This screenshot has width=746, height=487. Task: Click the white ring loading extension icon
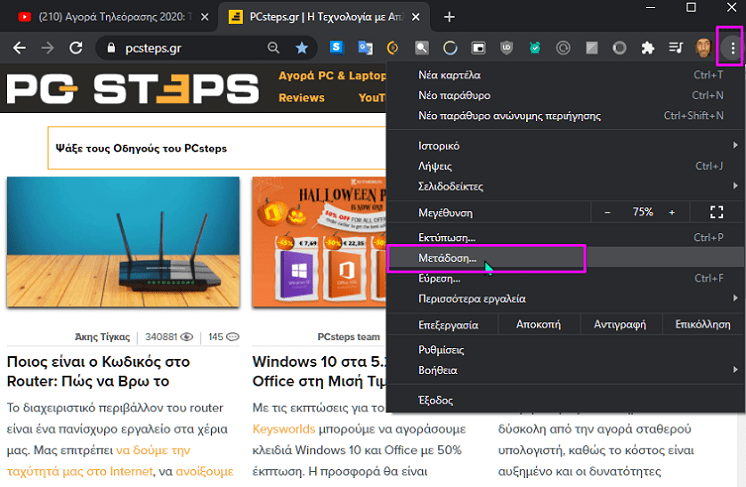pyautogui.click(x=450, y=48)
